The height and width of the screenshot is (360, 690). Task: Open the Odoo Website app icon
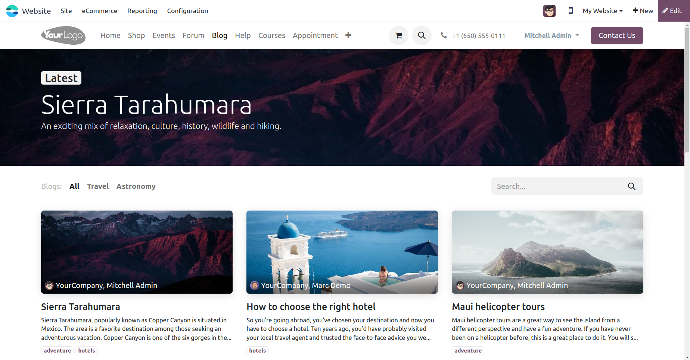click(x=12, y=11)
